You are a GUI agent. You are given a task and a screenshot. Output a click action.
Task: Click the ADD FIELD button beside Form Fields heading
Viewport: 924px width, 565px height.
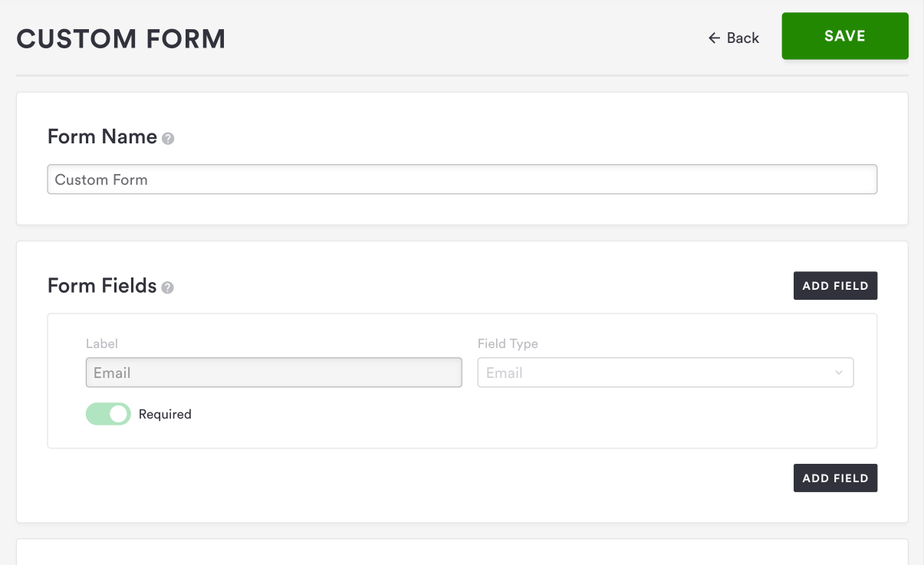pos(835,286)
